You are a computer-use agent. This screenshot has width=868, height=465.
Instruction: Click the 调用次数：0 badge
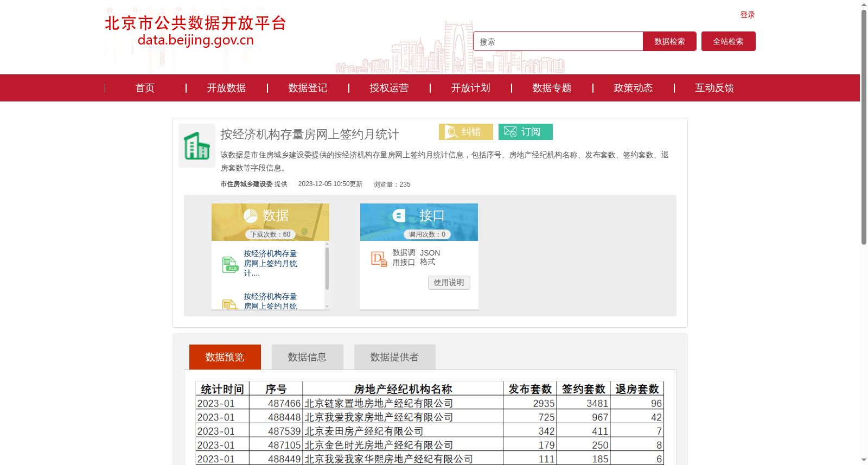point(427,234)
